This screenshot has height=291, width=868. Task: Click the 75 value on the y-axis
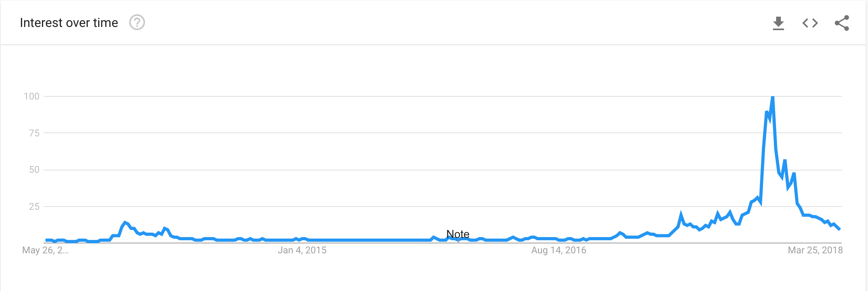tap(34, 133)
